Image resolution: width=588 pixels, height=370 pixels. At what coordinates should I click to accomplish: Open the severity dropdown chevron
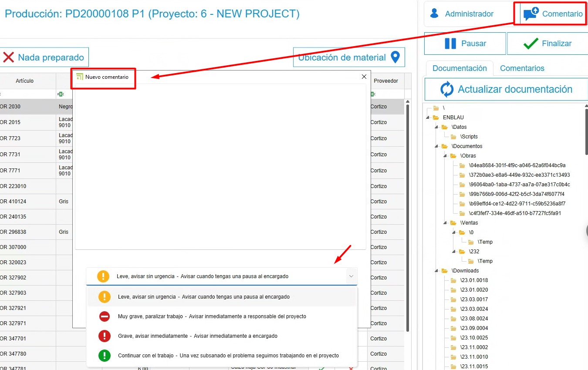[351, 276]
